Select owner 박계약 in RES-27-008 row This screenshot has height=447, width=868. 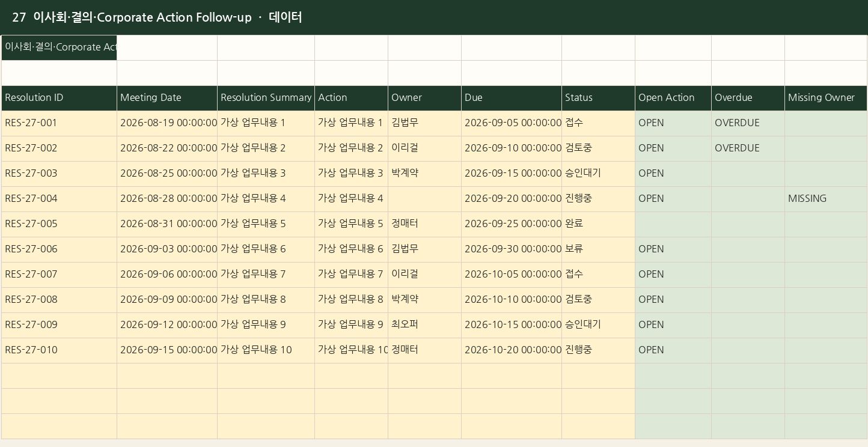click(x=424, y=300)
